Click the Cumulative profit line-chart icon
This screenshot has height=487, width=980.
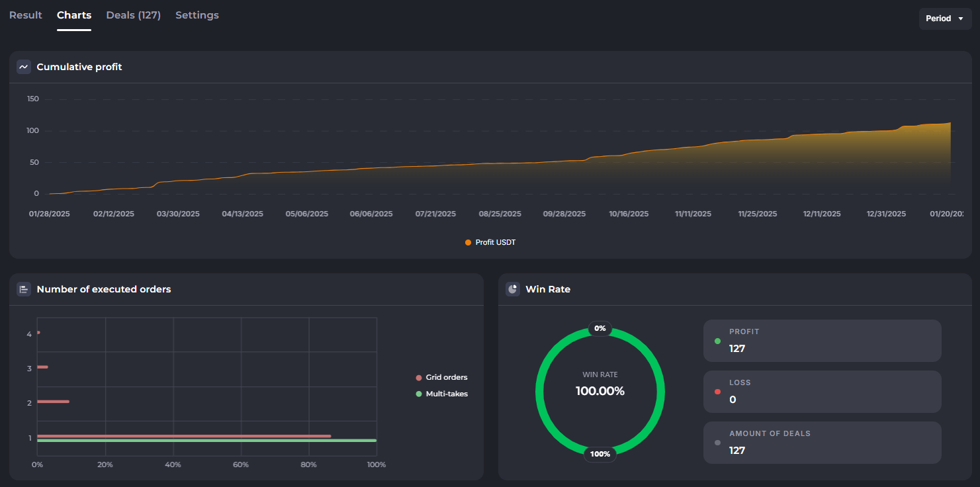23,66
